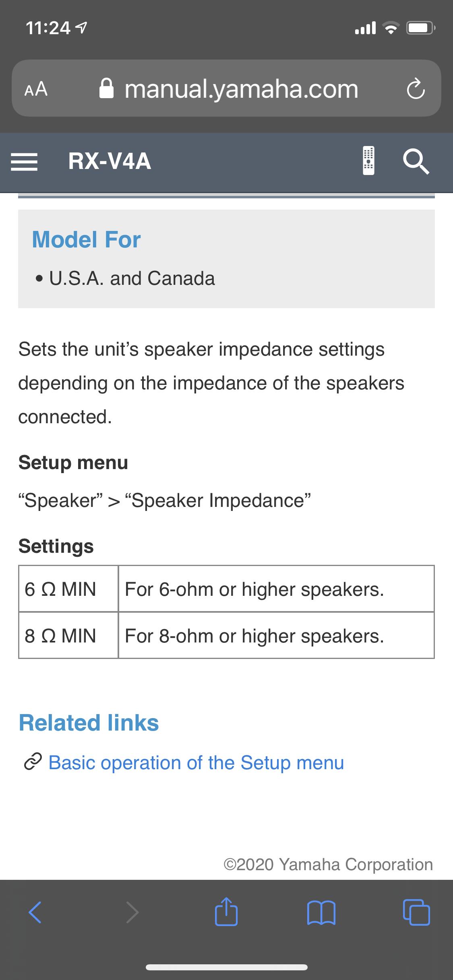Tap the Model For heading
The width and height of the screenshot is (453, 980).
pyautogui.click(x=86, y=239)
